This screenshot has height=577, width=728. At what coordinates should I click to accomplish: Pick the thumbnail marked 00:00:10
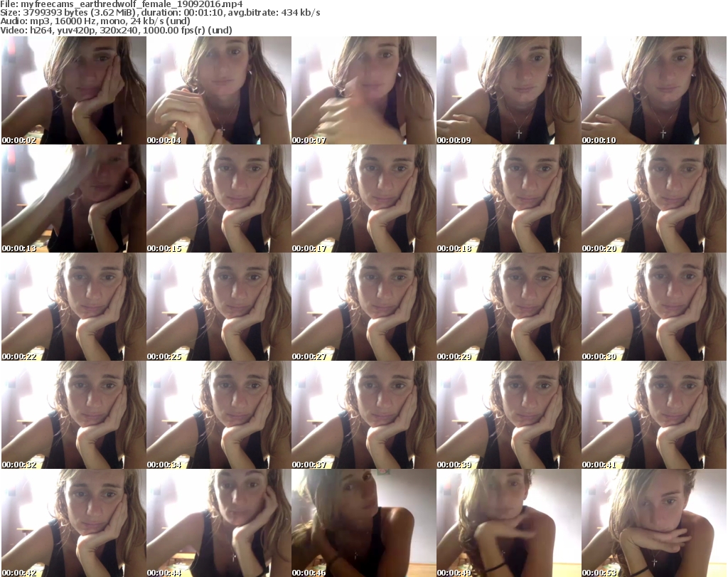point(653,90)
